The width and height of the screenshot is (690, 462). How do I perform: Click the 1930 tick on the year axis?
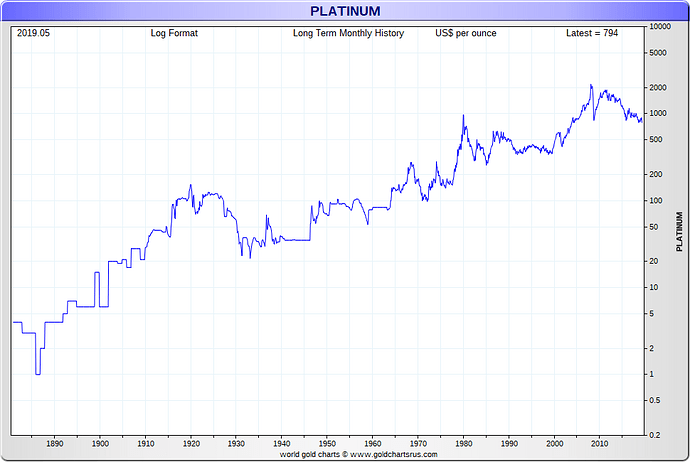click(236, 442)
